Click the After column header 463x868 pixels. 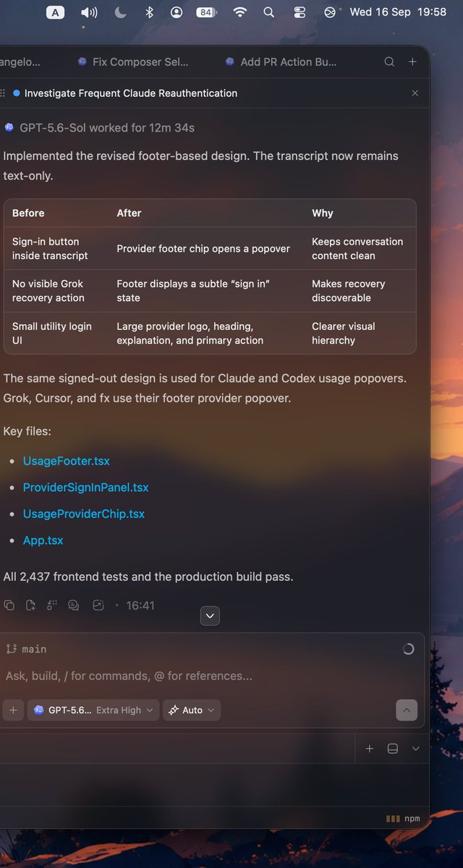click(129, 213)
